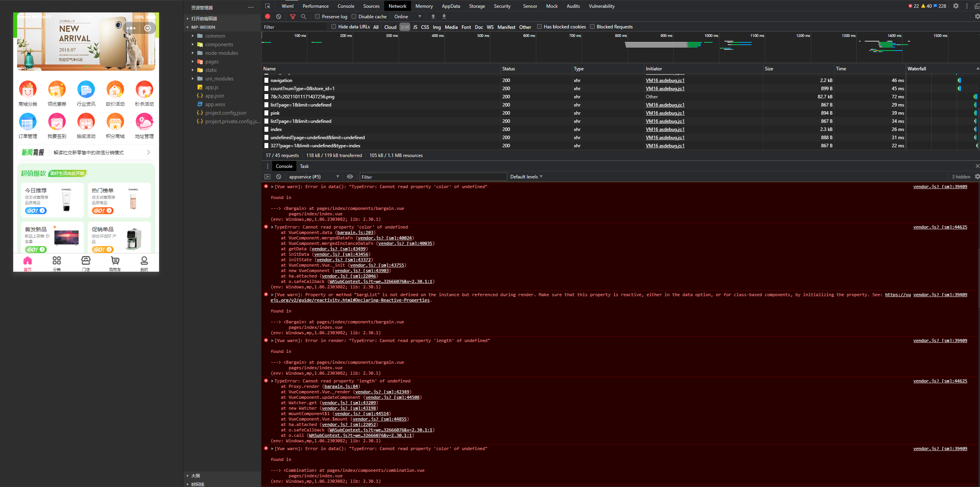Switch to the Sources tab
The image size is (980, 487).
pyautogui.click(x=371, y=6)
